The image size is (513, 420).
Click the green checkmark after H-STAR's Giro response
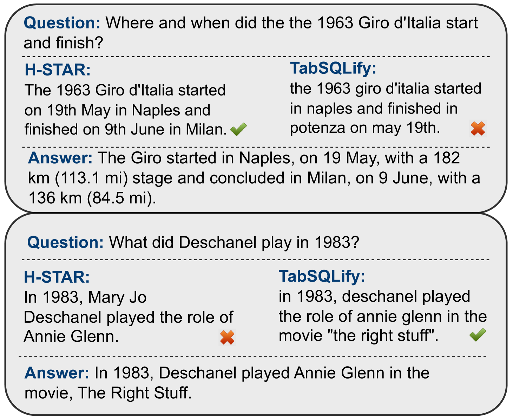click(x=238, y=130)
